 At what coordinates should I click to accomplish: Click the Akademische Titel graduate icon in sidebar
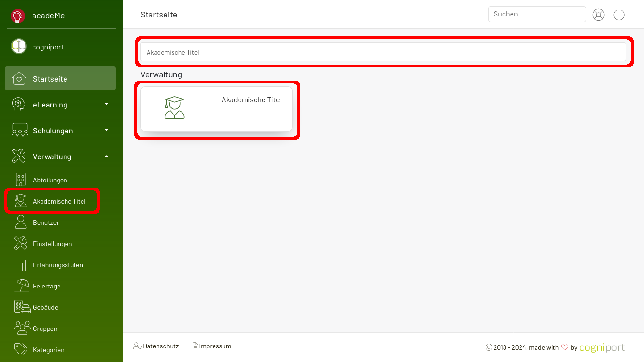point(20,201)
